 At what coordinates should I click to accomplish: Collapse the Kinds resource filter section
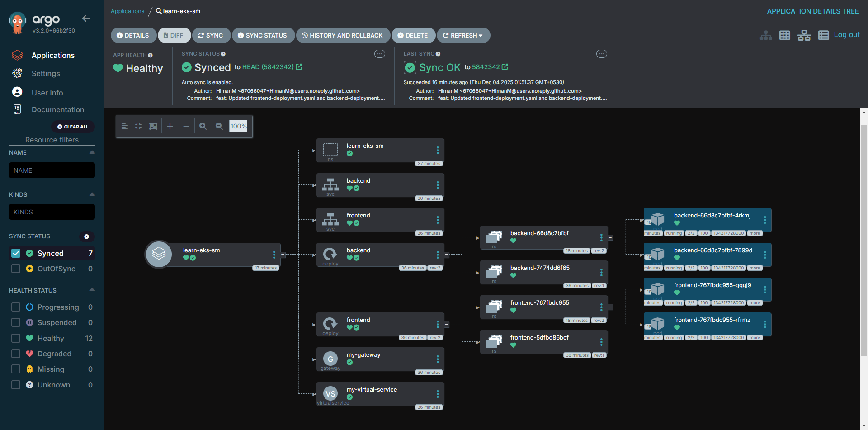point(92,194)
